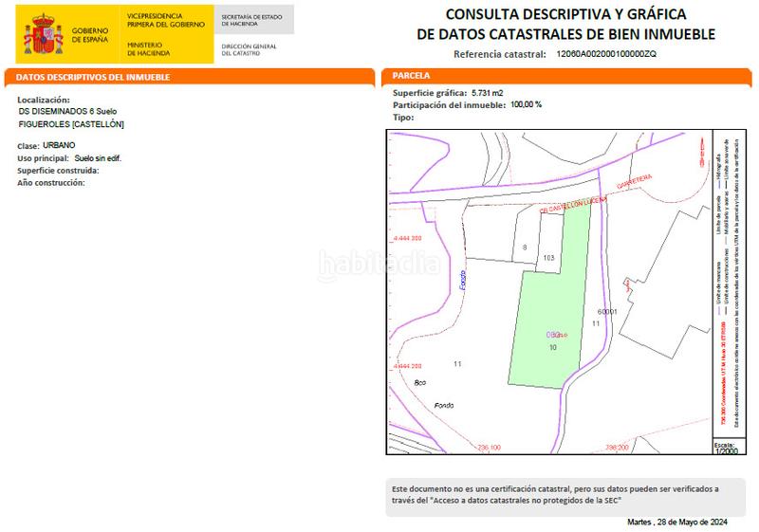Screen dimensions: 759x532
Task: Click the parcel labeled 103 on the map
Action: point(548,258)
